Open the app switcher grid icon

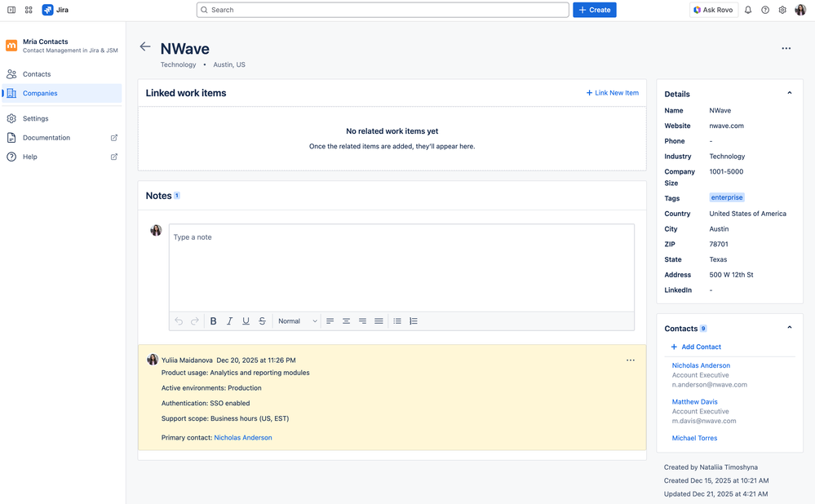point(29,10)
